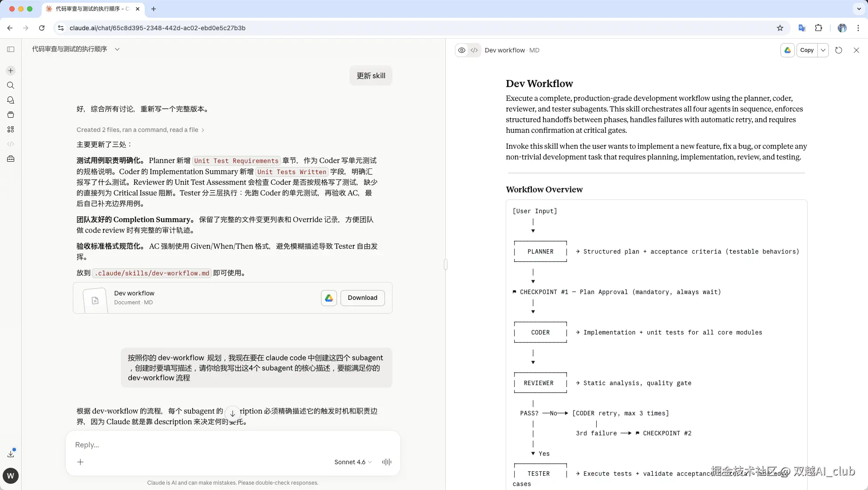868x490 pixels.
Task: Refresh the Dev workflow artifact
Action: point(838,50)
